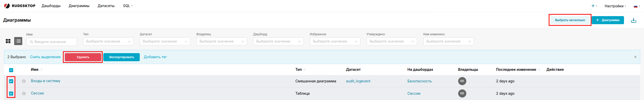Uncheck the Входы в систему row checkbox

click(11, 81)
